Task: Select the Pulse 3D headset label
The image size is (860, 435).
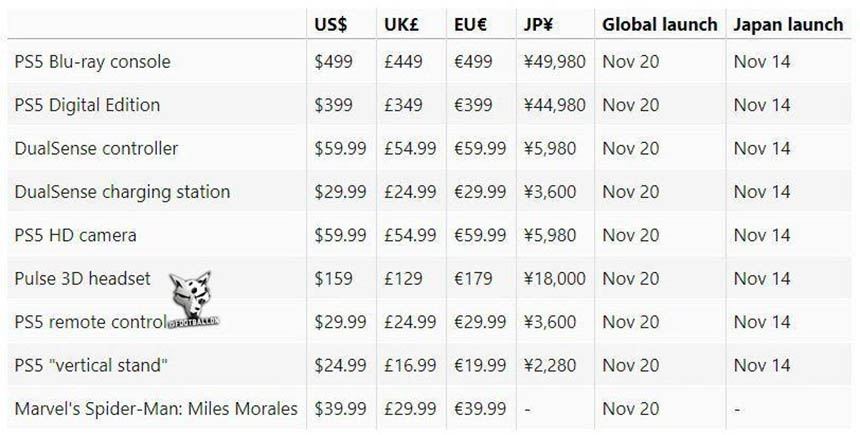Action: [82, 278]
